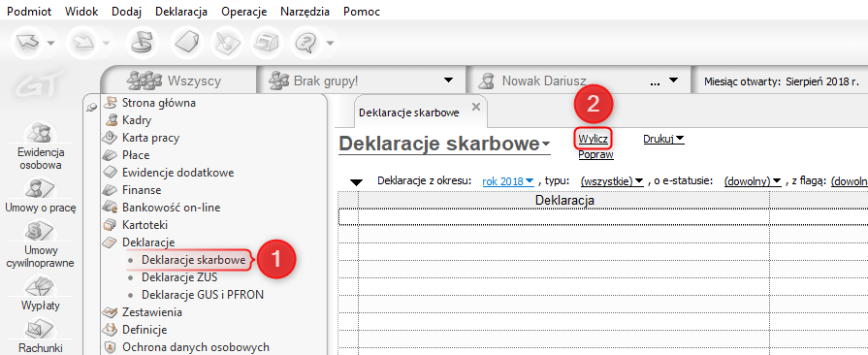Viewport: 868px width, 355px height.
Task: Click the ellipsis button next to Nowak Dariusz
Action: 655,82
